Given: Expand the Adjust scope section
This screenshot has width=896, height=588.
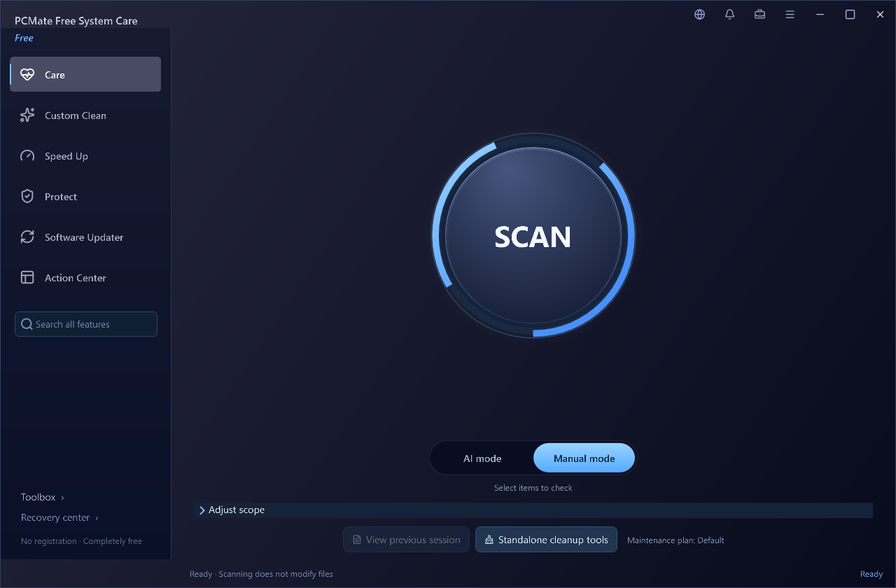Looking at the screenshot, I should (x=533, y=510).
